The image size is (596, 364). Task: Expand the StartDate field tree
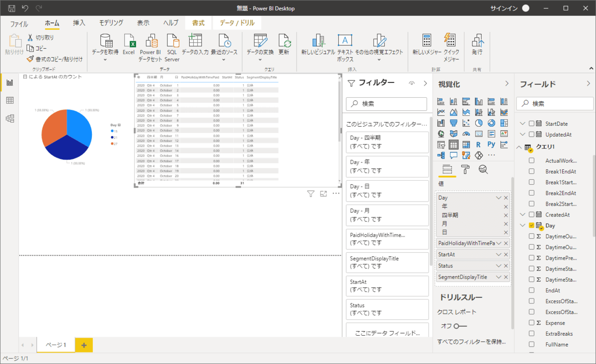pyautogui.click(x=522, y=123)
